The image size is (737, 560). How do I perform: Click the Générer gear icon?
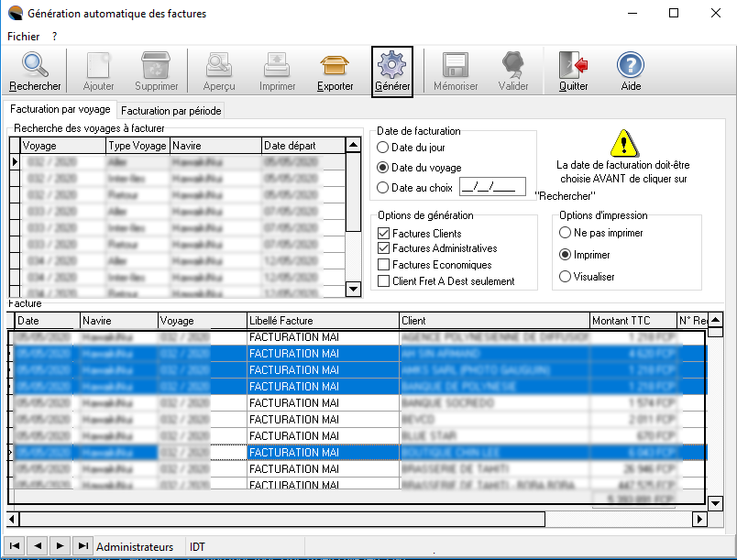(x=392, y=65)
